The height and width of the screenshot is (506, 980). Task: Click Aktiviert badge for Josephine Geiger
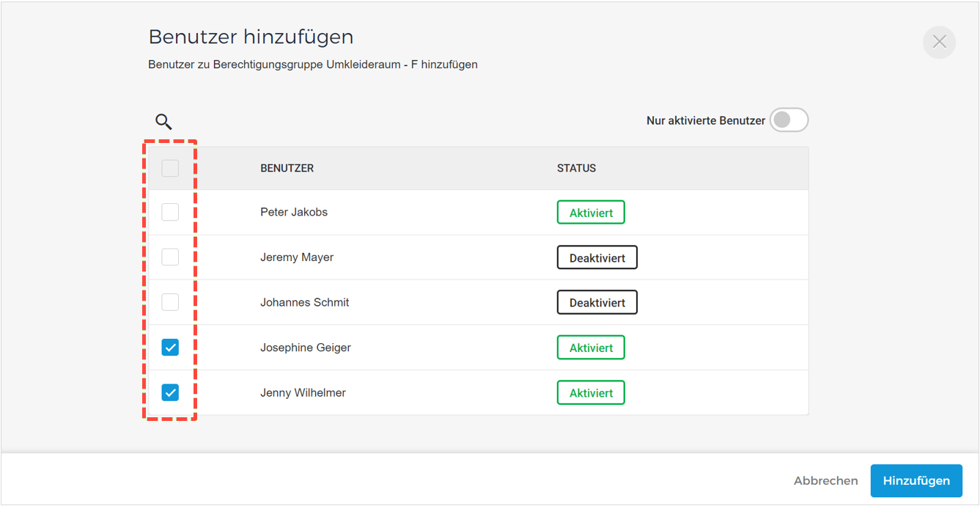point(591,348)
